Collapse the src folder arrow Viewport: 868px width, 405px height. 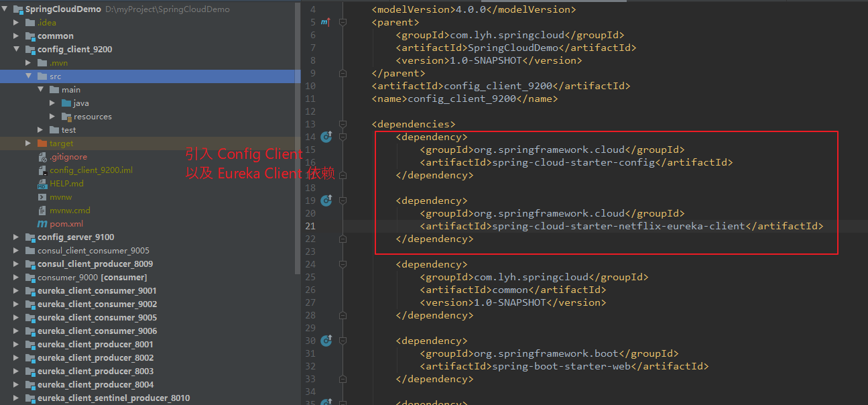pos(29,76)
